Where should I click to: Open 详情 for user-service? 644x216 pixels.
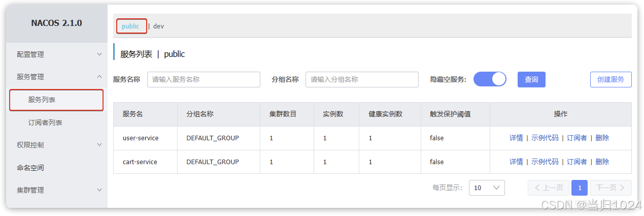tap(516, 138)
